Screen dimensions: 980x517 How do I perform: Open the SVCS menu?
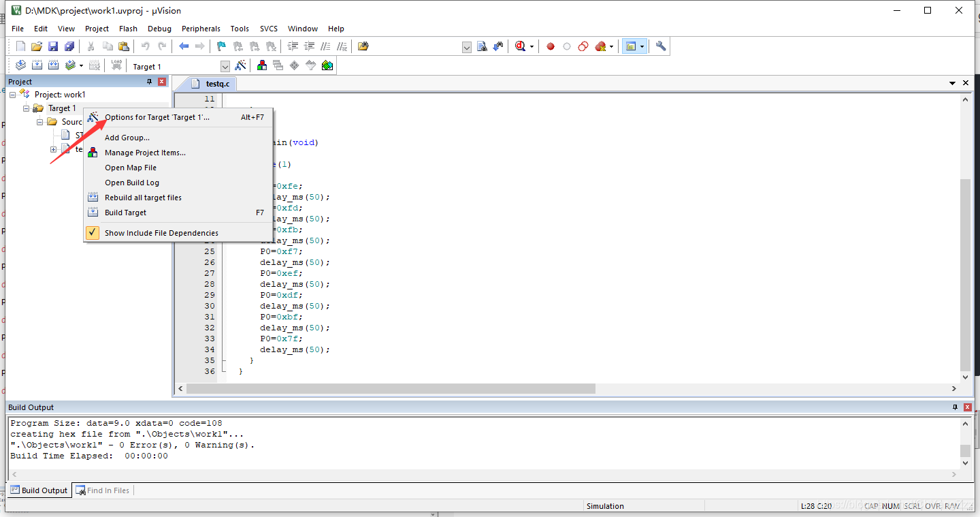pyautogui.click(x=269, y=29)
